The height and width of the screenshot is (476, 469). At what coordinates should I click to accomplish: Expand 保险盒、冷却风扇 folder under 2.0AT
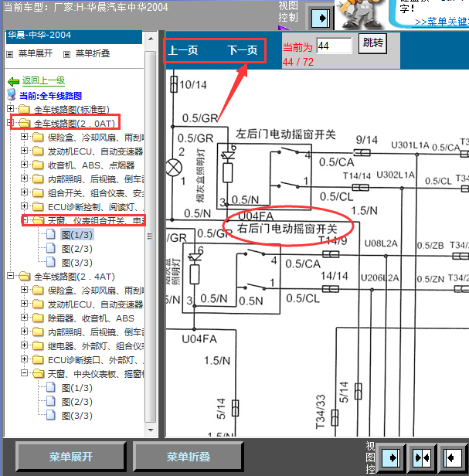tap(24, 136)
